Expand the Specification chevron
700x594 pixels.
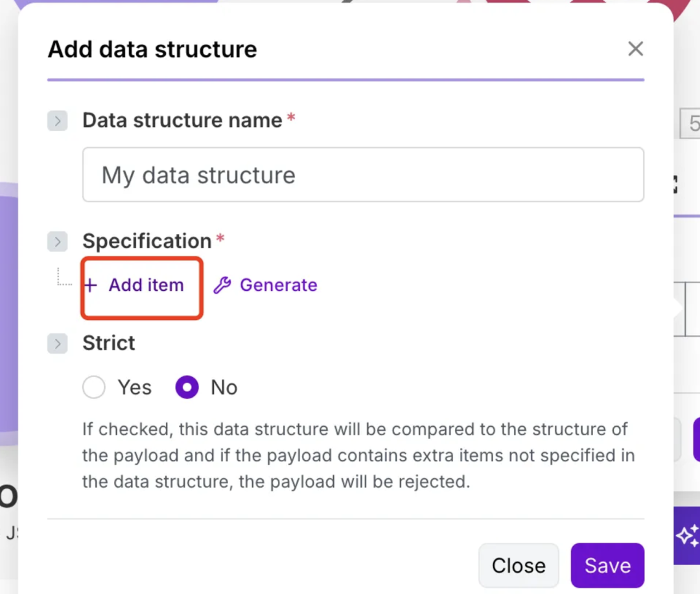58,242
